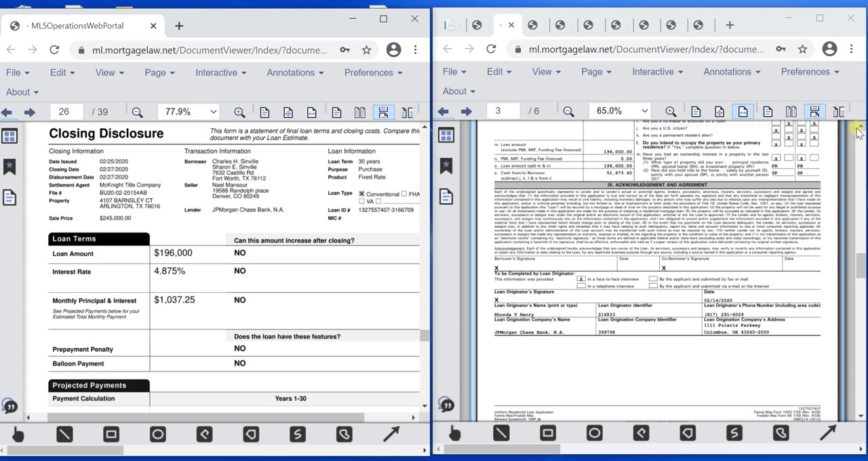Click bottom horizontal scrollbar in right window

coord(501,449)
